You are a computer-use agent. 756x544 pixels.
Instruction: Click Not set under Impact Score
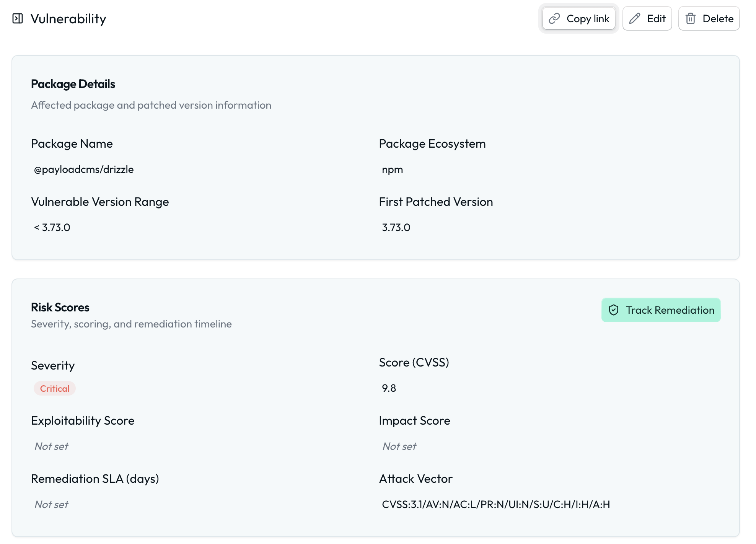click(399, 446)
